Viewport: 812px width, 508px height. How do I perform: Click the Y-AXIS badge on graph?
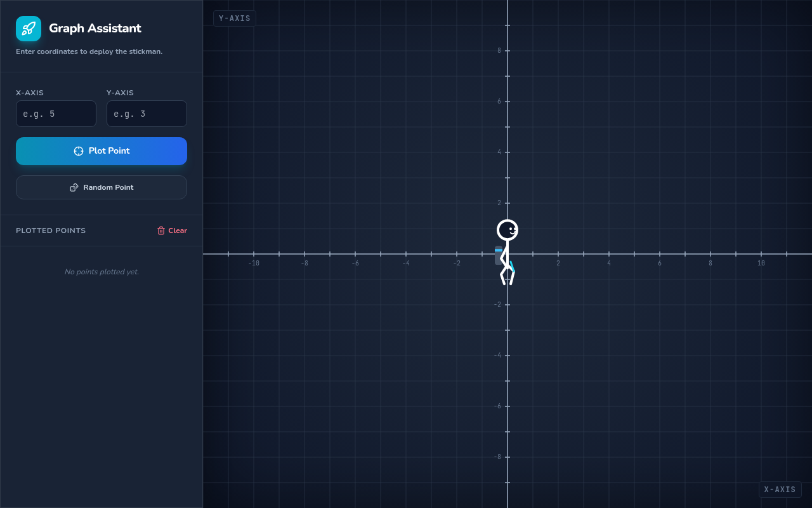[235, 18]
